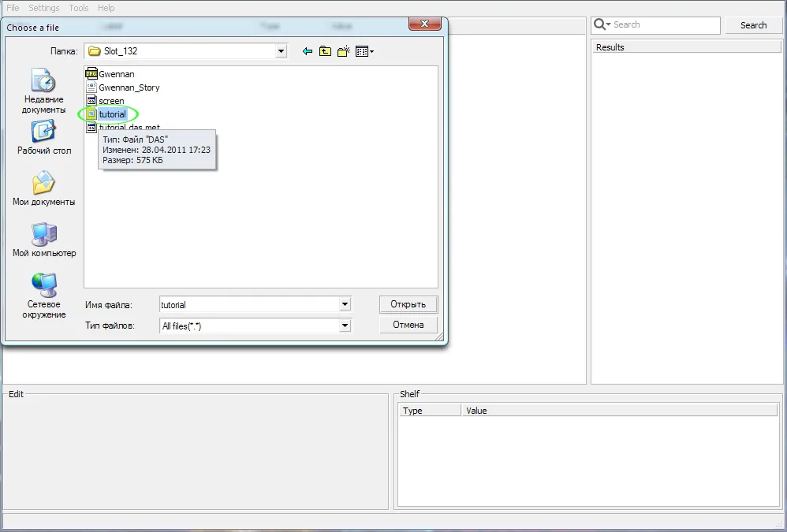Select the Gwennan_Story file
Viewport: 787px width, 532px height.
(129, 87)
